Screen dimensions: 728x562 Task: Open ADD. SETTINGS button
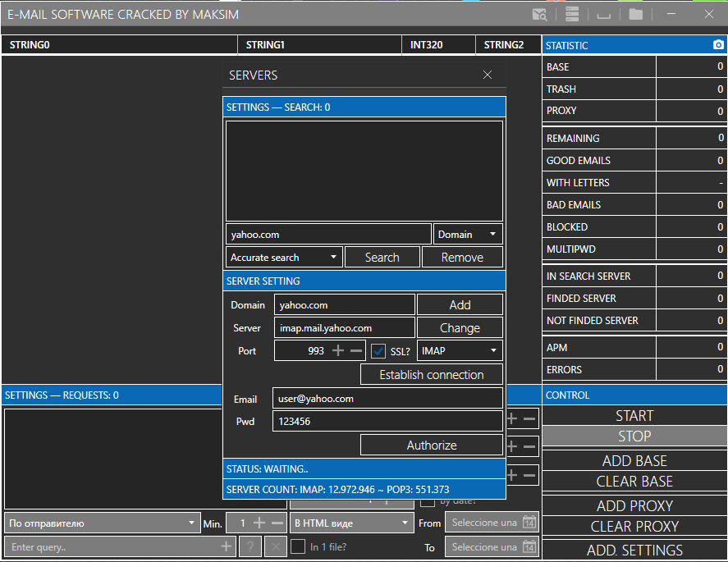pyautogui.click(x=634, y=551)
